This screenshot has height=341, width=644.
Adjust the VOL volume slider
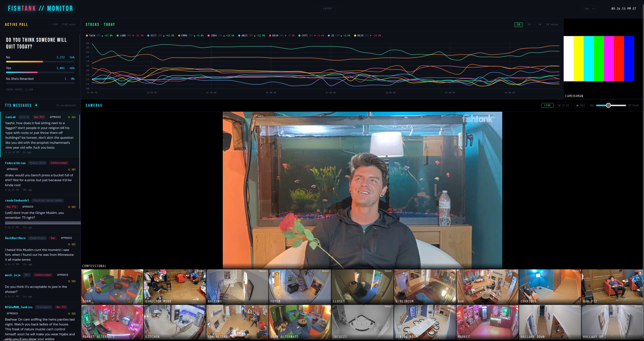[608, 106]
